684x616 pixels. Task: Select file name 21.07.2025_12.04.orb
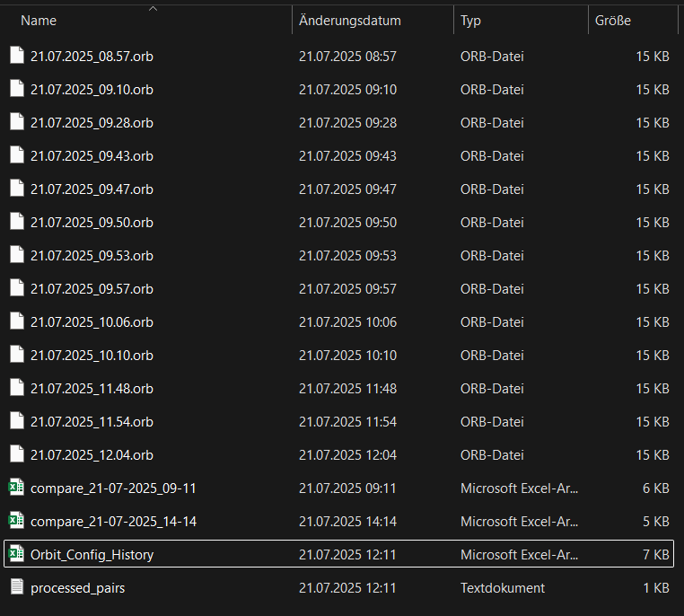(x=92, y=454)
